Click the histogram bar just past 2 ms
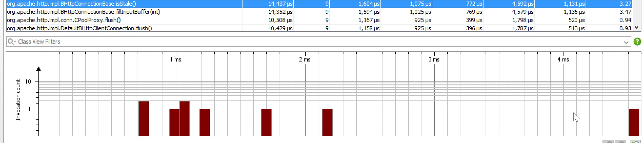Viewport: 644px width, 143px height. point(327,122)
